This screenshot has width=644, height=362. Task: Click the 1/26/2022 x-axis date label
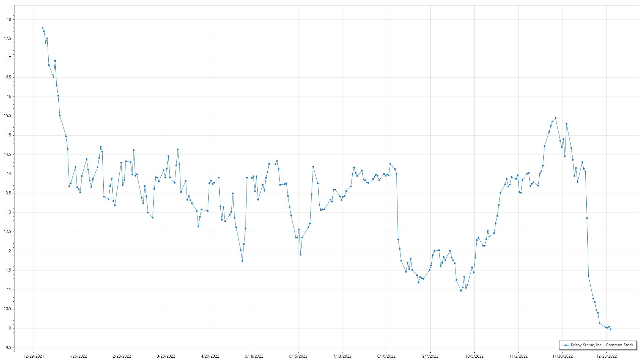click(x=78, y=356)
